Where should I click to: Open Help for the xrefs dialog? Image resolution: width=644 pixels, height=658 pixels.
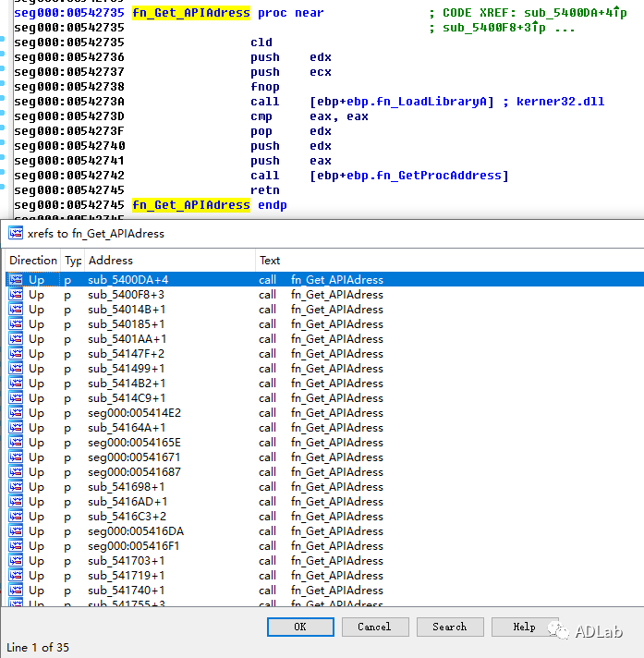click(524, 627)
